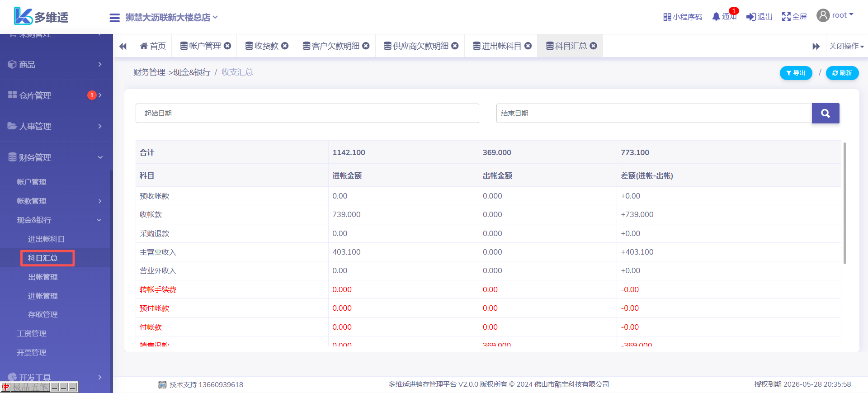Close the 收货款 tab
Image resolution: width=868 pixels, height=393 pixels.
pyautogui.click(x=285, y=46)
